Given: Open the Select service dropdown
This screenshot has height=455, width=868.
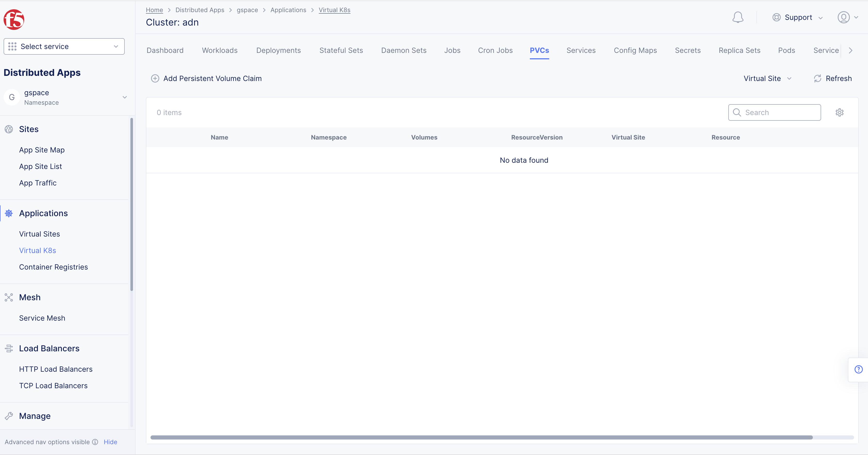Looking at the screenshot, I should [64, 46].
